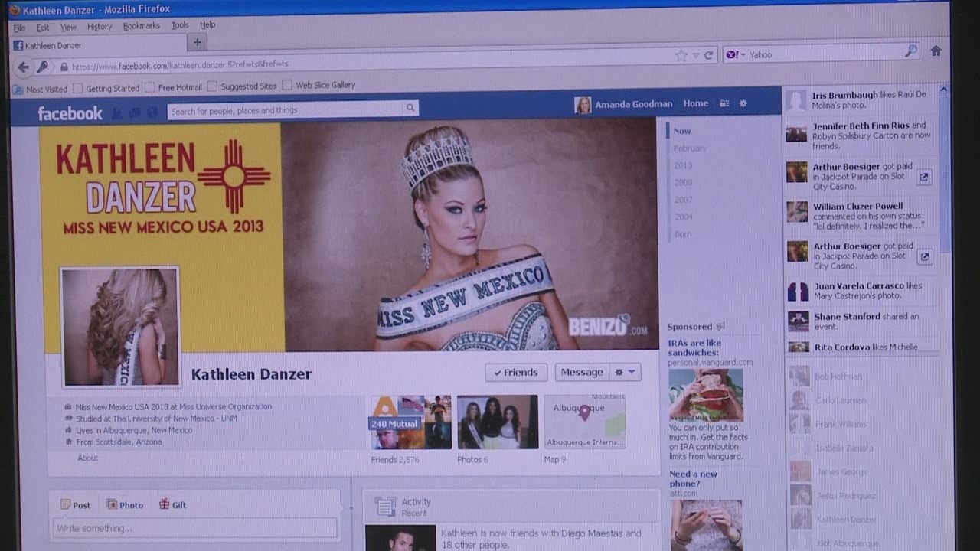Click the Facebook logo
Image resolution: width=980 pixels, height=551 pixels.
70,113
